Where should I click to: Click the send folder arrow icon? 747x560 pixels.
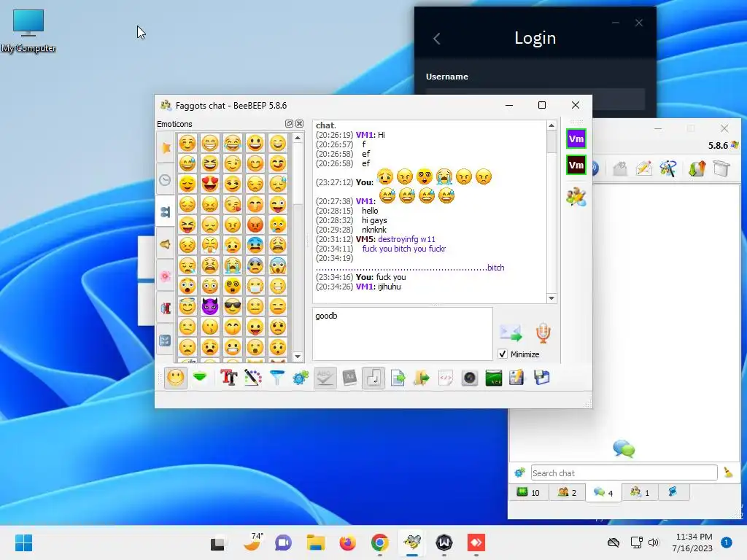tap(421, 378)
